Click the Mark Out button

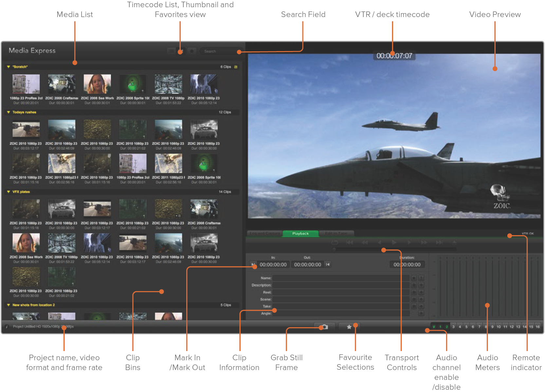point(328,265)
